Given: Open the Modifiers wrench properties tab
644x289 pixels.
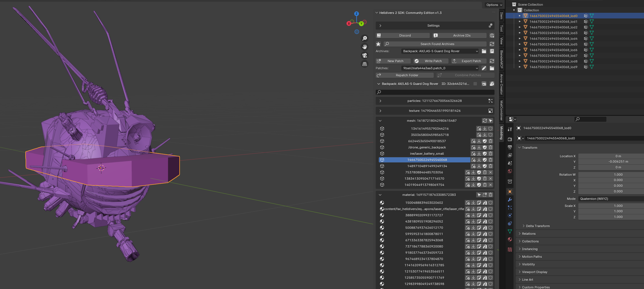Looking at the screenshot, I should [510, 200].
